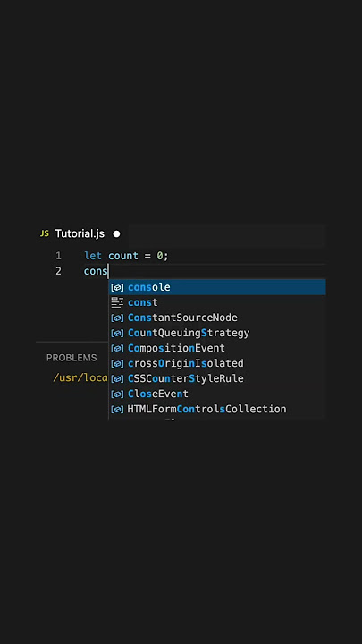Place cursor on the count variable

click(x=123, y=256)
